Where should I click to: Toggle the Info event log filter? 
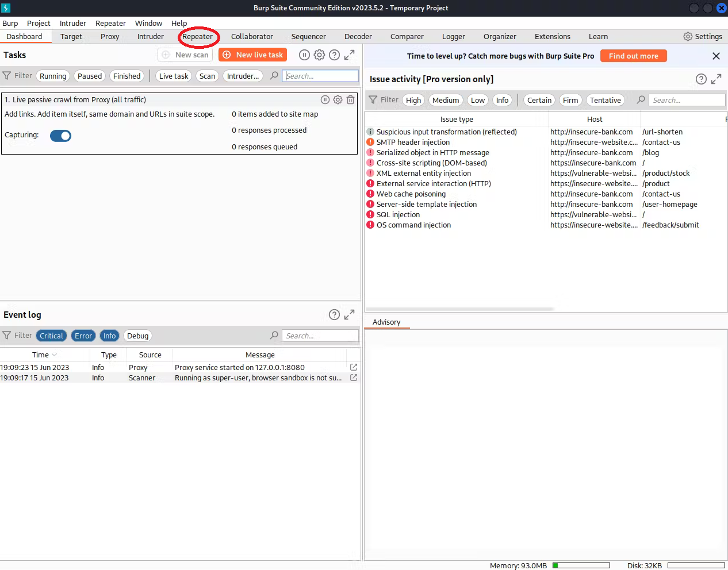click(109, 336)
